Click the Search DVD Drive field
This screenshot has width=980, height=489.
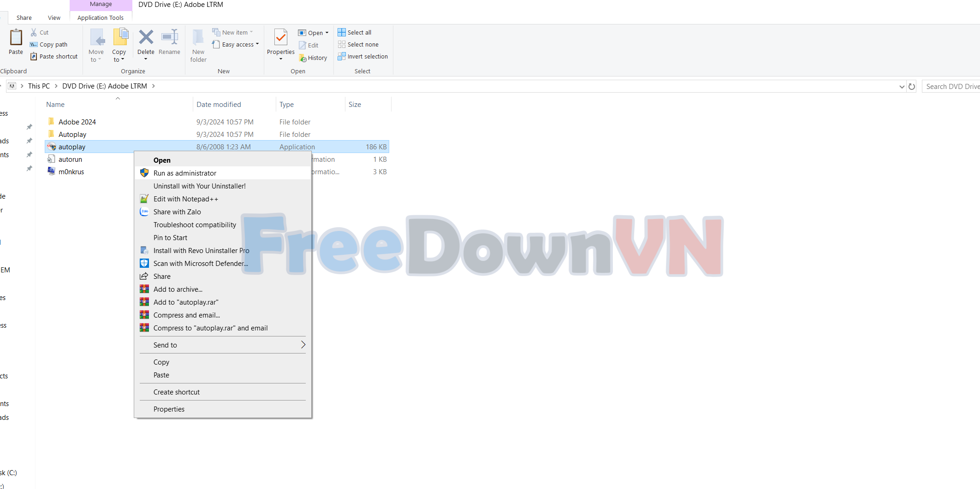point(951,86)
